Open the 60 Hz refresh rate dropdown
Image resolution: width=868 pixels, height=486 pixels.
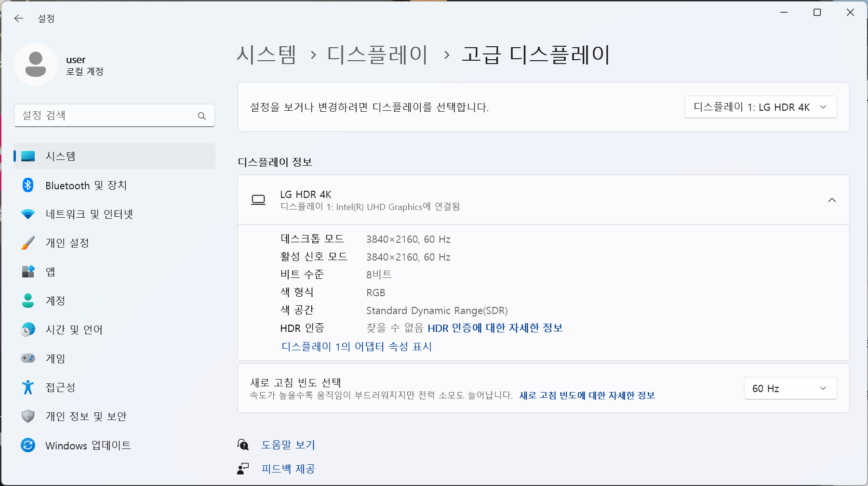click(x=790, y=388)
